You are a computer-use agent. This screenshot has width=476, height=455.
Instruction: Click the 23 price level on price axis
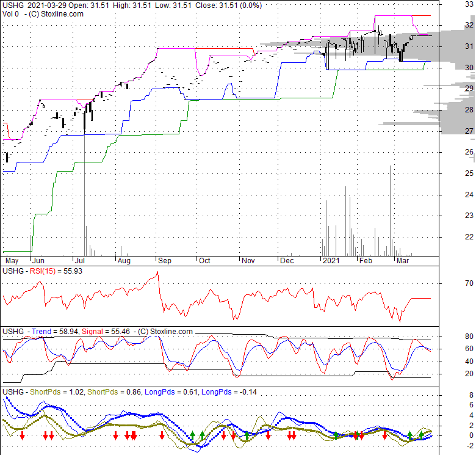(469, 216)
